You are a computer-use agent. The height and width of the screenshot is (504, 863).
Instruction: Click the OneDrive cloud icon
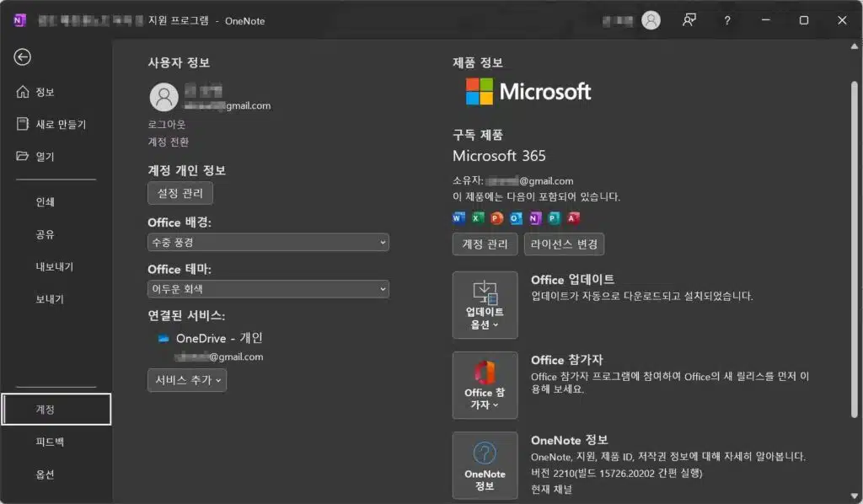163,338
